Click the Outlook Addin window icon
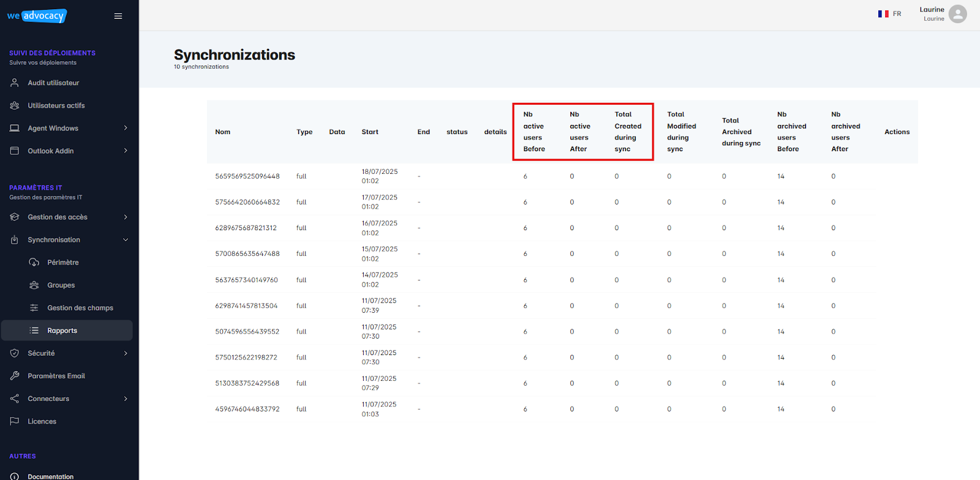 [x=15, y=151]
